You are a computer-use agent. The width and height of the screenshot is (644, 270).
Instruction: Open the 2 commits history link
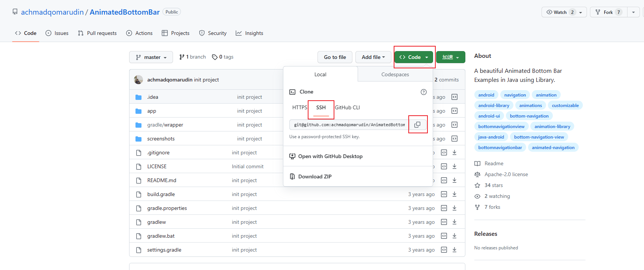pos(447,80)
